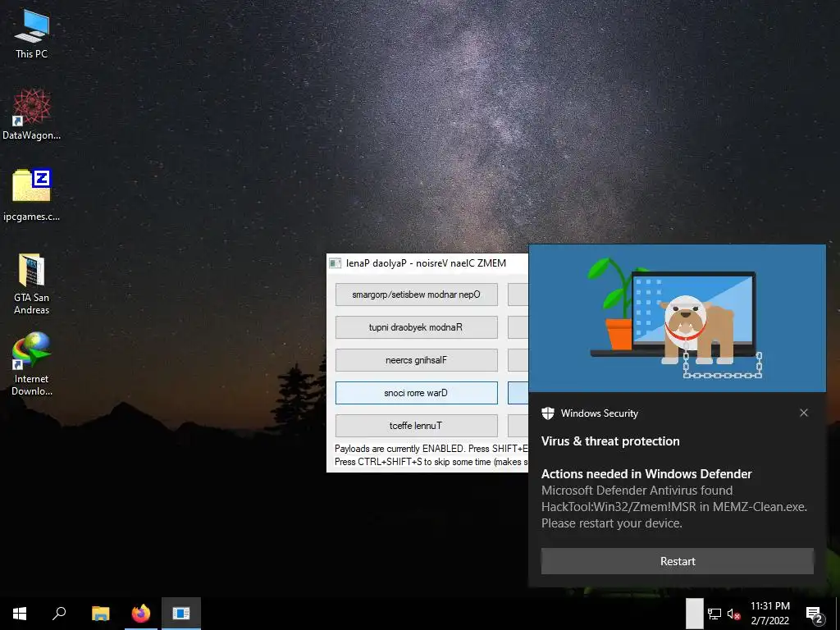Click the 'smargorp/setisbew modnar nepO' payload button
The image size is (840, 630).
(416, 294)
